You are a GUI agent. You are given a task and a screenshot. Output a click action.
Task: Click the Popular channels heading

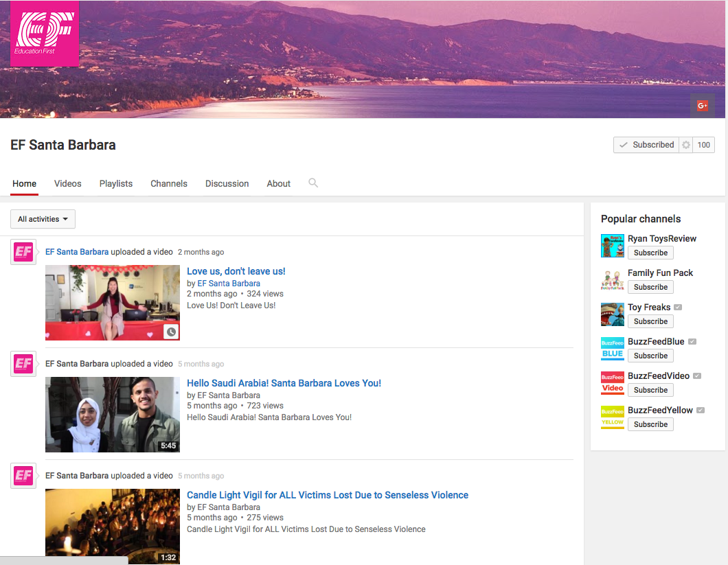[641, 219]
